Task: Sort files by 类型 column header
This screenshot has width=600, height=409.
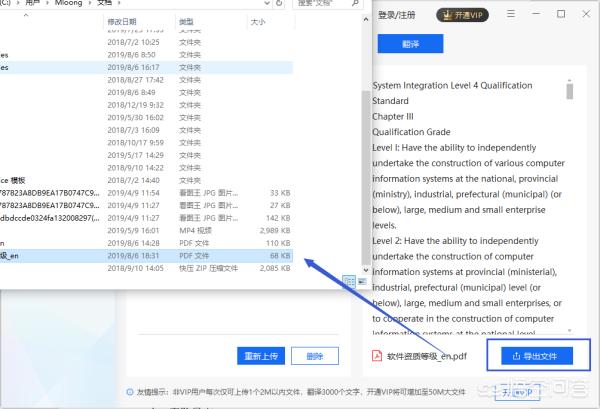Action: (186, 22)
